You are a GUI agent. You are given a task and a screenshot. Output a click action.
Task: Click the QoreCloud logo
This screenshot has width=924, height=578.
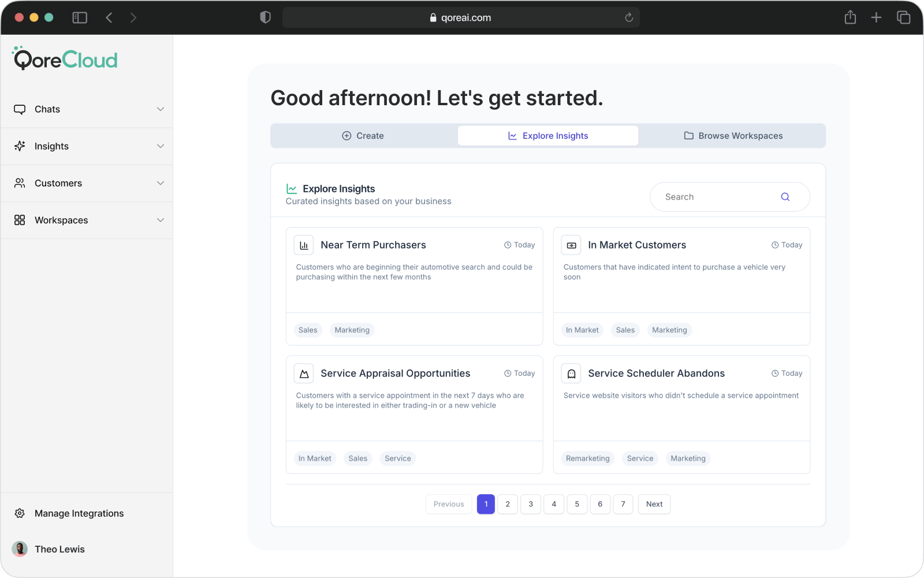click(x=65, y=59)
